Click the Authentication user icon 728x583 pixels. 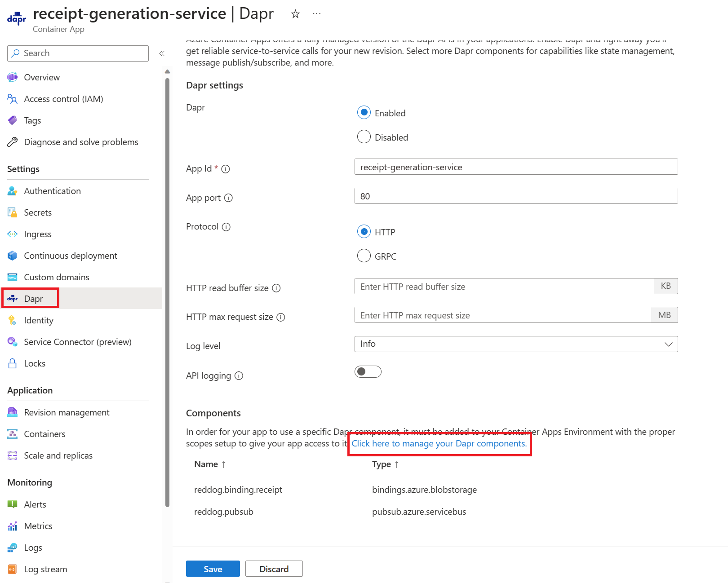(x=13, y=191)
